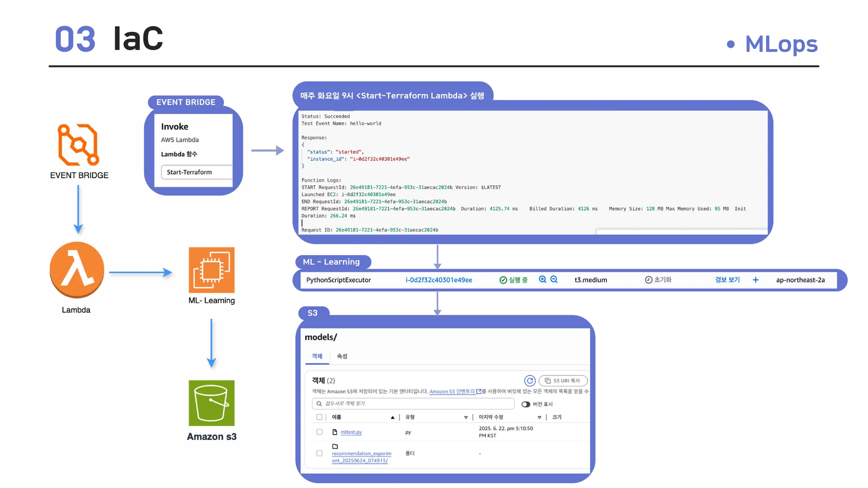This screenshot has width=868, height=488.
Task: Open instance i-0d2f32c40301e49ee link
Action: tap(439, 280)
